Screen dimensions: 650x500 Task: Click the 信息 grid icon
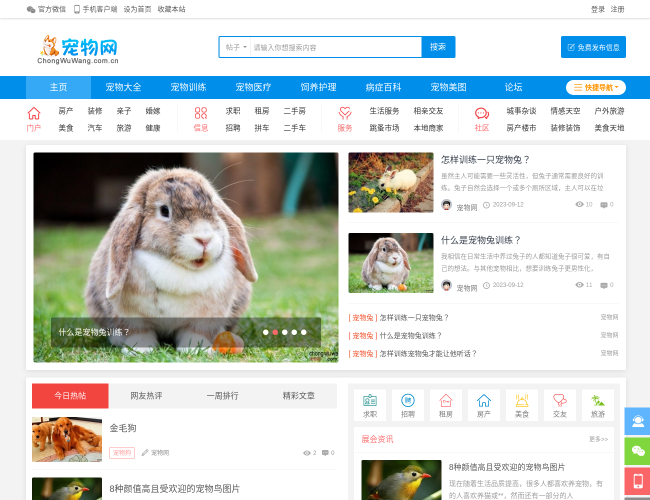(x=201, y=113)
